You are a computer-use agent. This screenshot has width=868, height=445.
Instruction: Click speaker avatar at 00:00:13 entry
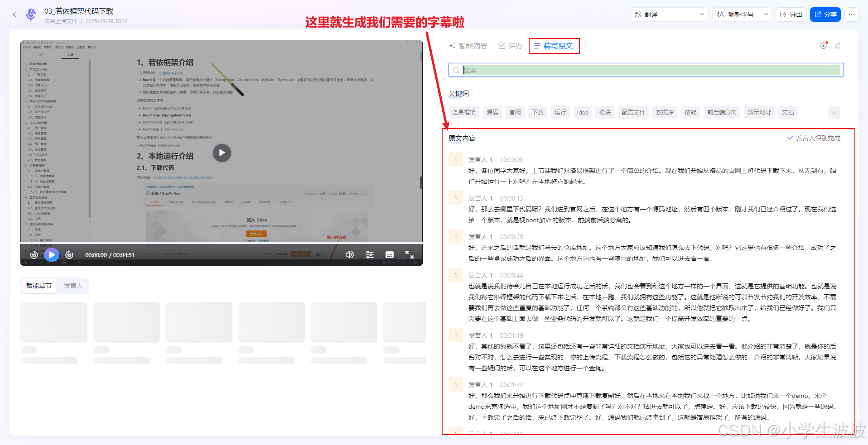[456, 198]
